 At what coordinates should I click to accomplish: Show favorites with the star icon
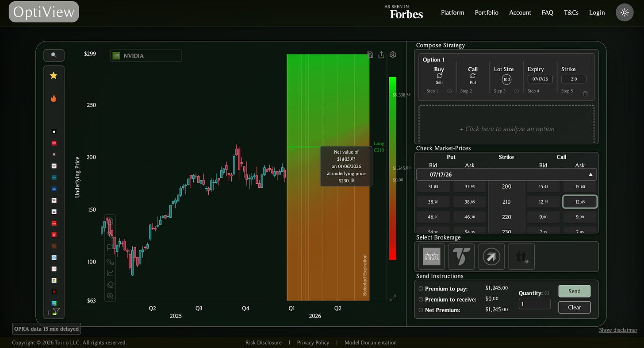(54, 76)
